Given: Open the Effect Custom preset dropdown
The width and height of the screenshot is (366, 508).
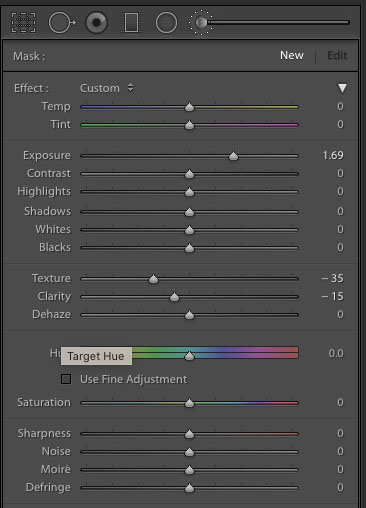Looking at the screenshot, I should 106,88.
